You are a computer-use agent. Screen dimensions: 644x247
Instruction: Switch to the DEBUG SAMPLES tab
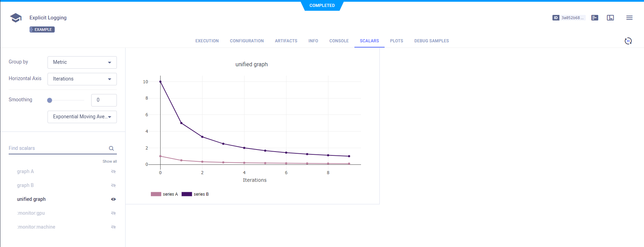[x=431, y=41]
